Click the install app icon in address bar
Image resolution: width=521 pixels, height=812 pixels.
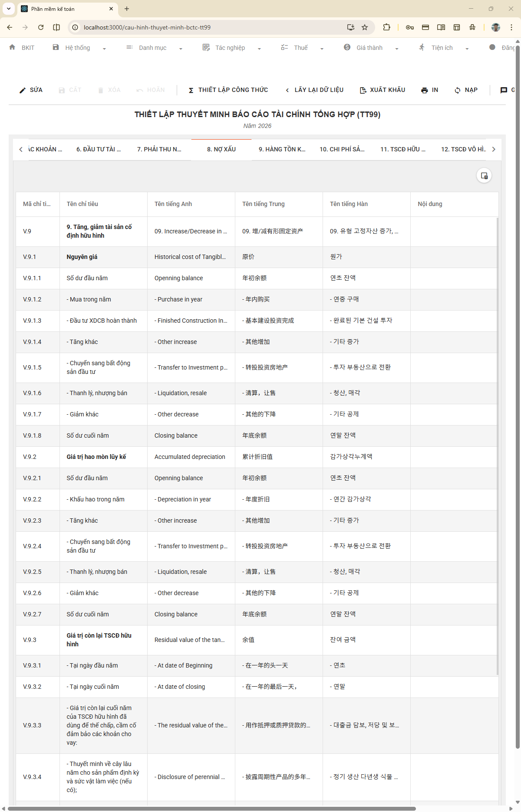(x=351, y=27)
